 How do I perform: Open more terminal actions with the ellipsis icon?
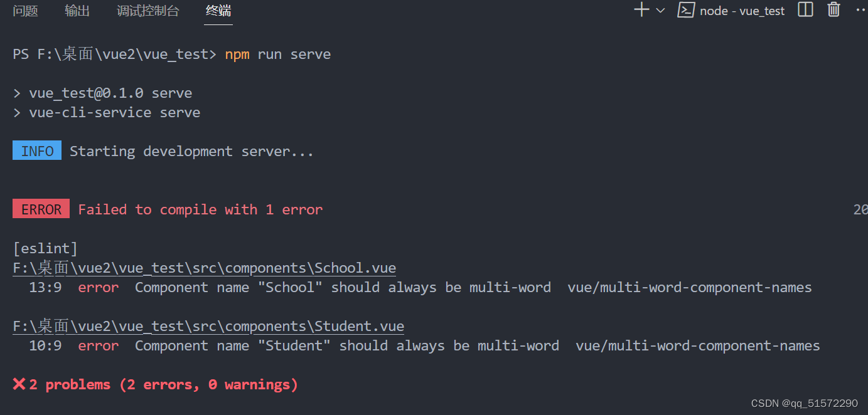(861, 9)
